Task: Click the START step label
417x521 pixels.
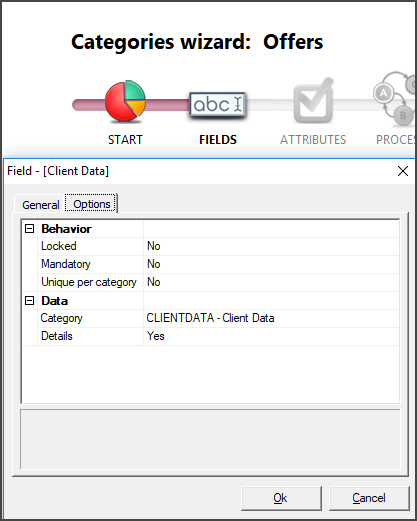Action: tap(125, 140)
